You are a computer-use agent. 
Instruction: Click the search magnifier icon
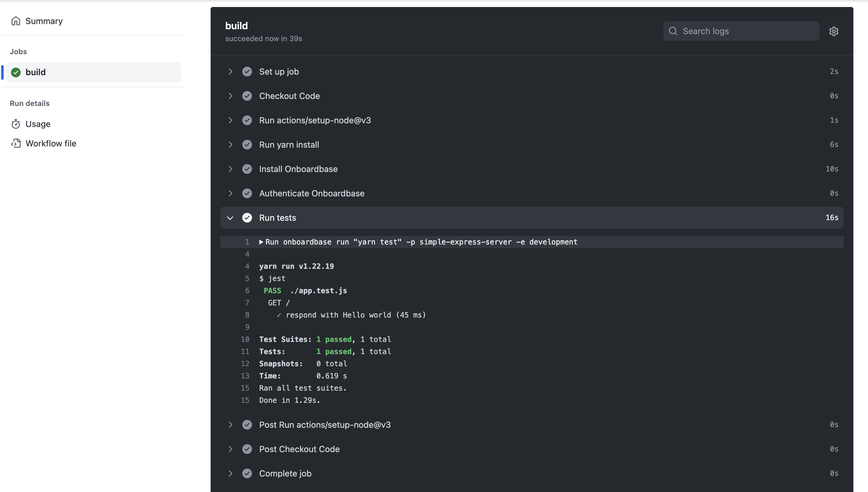pyautogui.click(x=673, y=31)
